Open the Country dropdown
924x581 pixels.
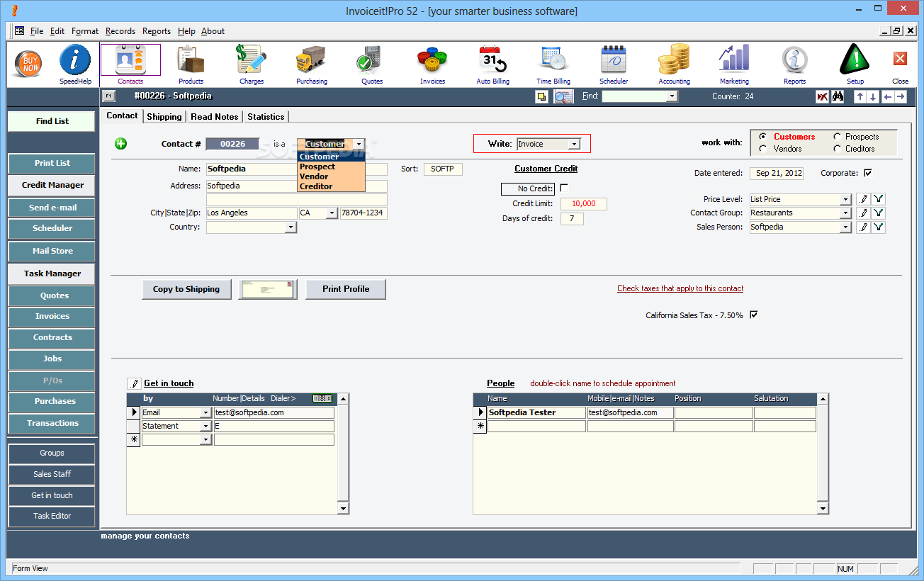point(291,227)
